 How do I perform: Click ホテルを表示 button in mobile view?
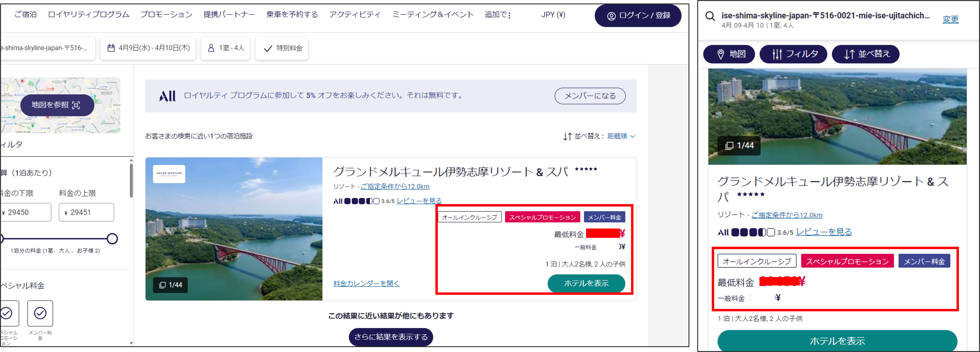click(837, 341)
